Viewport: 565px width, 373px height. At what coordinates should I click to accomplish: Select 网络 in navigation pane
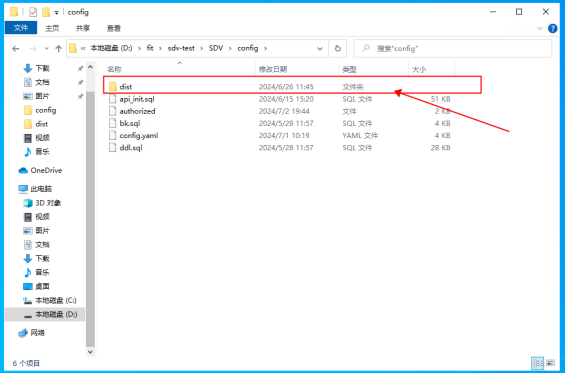click(x=37, y=333)
